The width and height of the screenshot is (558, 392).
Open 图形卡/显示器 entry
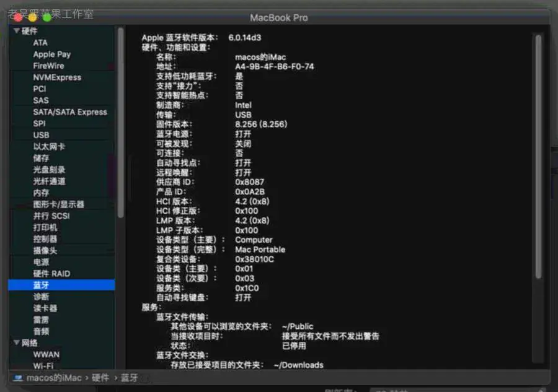(x=59, y=205)
